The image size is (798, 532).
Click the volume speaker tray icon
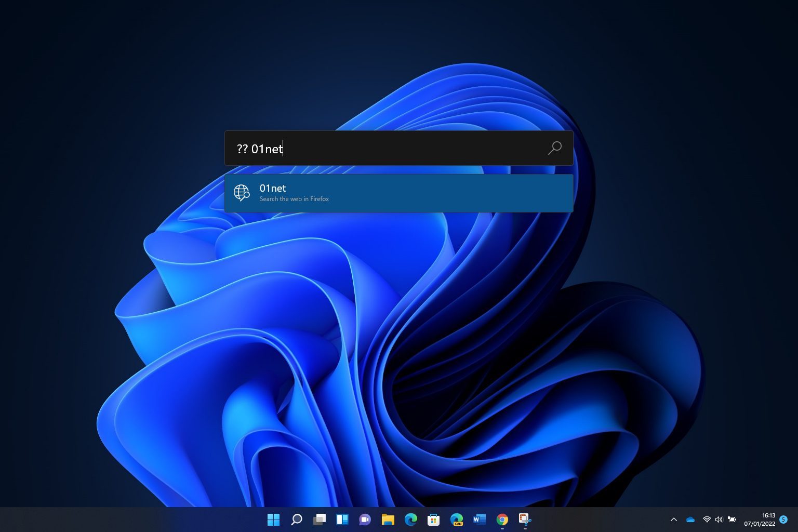(719, 520)
